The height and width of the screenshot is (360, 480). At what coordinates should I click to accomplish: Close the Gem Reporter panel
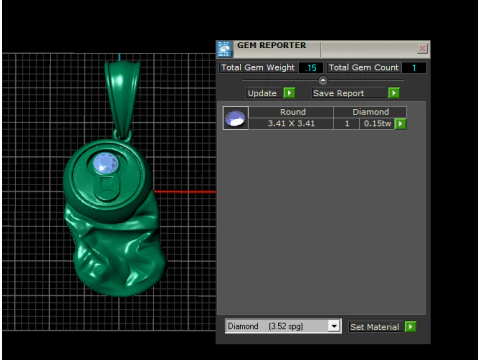pyautogui.click(x=422, y=49)
